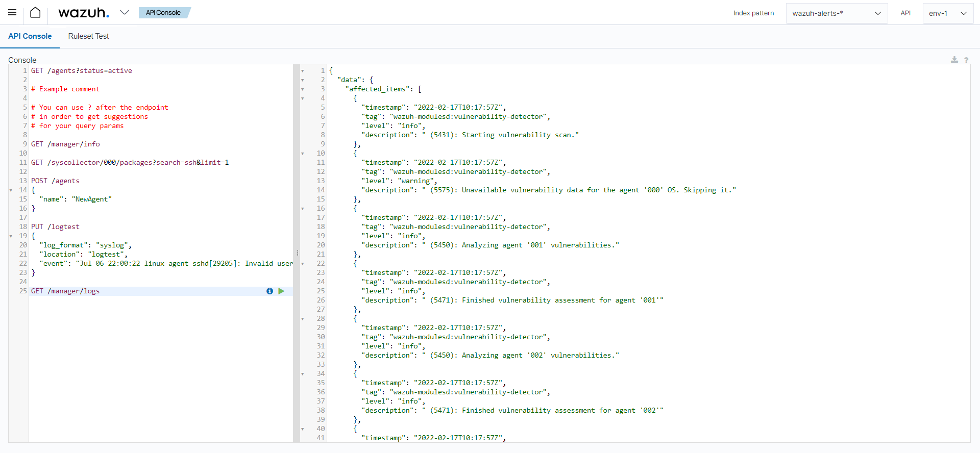Click the API label beside env-1
The width and height of the screenshot is (980, 453).
905,13
